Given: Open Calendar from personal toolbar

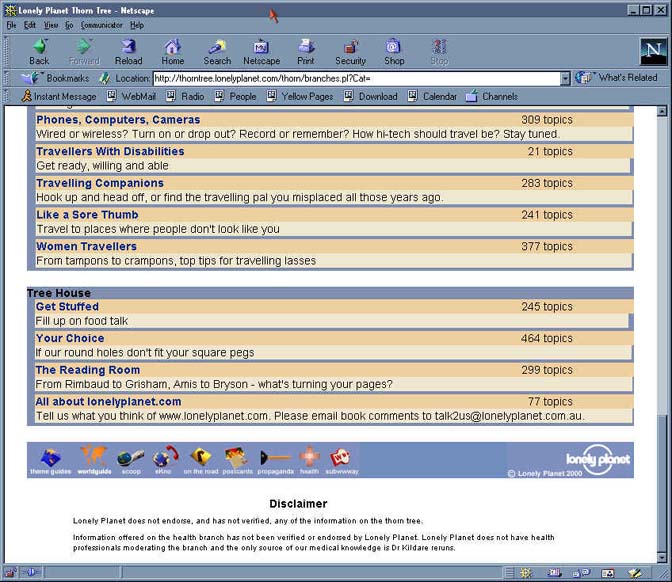Looking at the screenshot, I should point(432,96).
